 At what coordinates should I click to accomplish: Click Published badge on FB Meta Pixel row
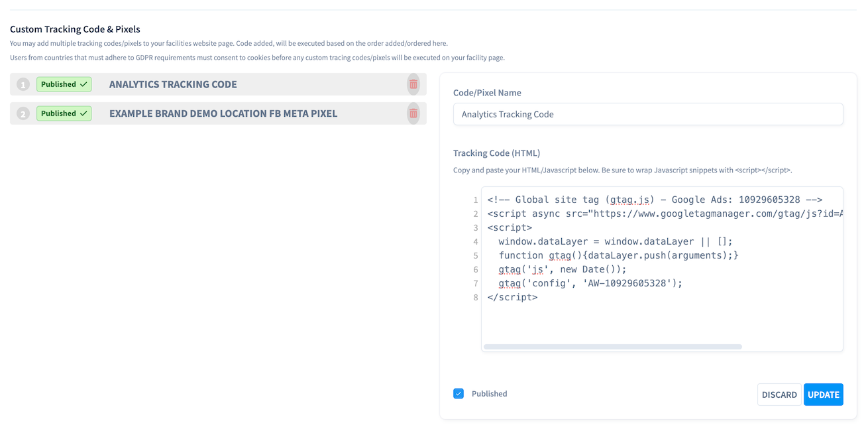pos(64,113)
